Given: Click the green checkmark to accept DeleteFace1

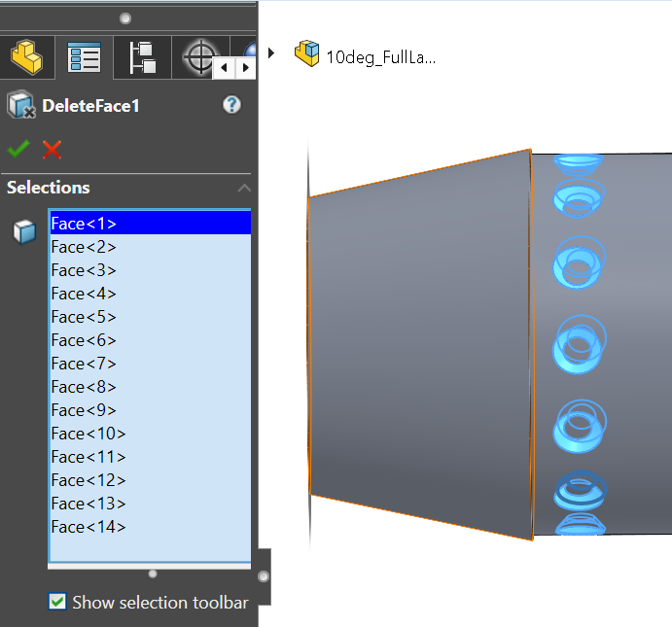Looking at the screenshot, I should [18, 149].
